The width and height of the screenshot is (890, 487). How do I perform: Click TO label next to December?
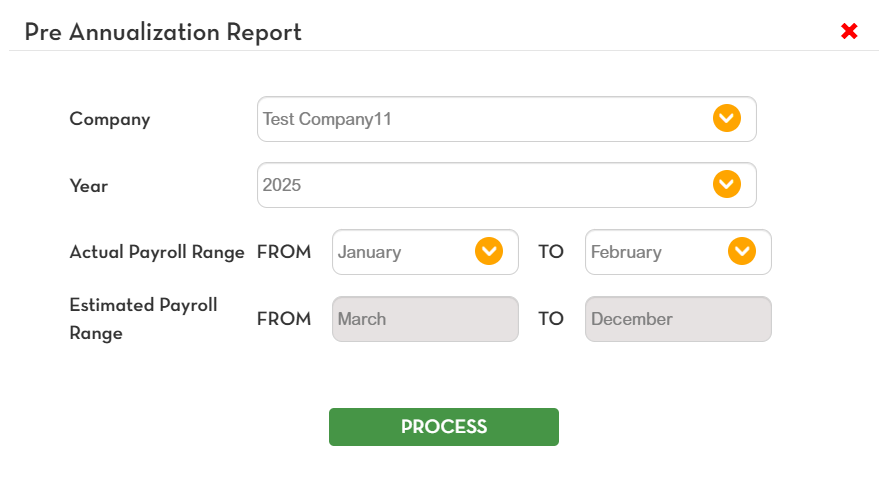click(x=551, y=318)
